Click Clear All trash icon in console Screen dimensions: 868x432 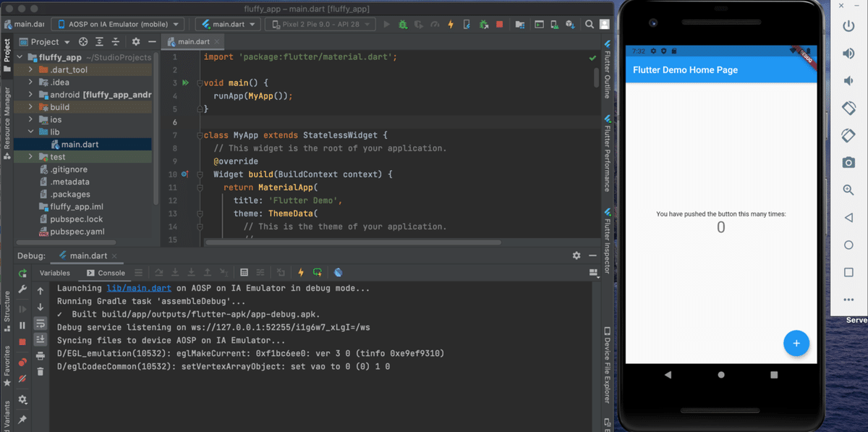[41, 372]
